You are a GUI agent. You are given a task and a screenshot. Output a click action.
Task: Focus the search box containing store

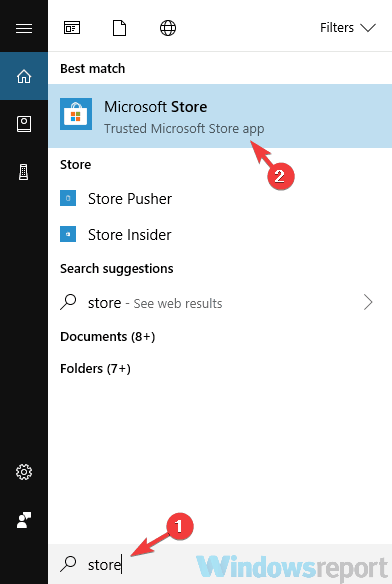(x=220, y=564)
